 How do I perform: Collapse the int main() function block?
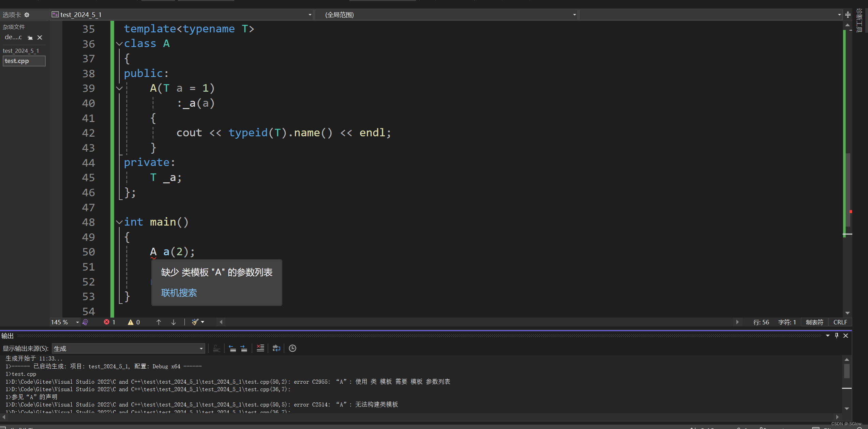[119, 222]
